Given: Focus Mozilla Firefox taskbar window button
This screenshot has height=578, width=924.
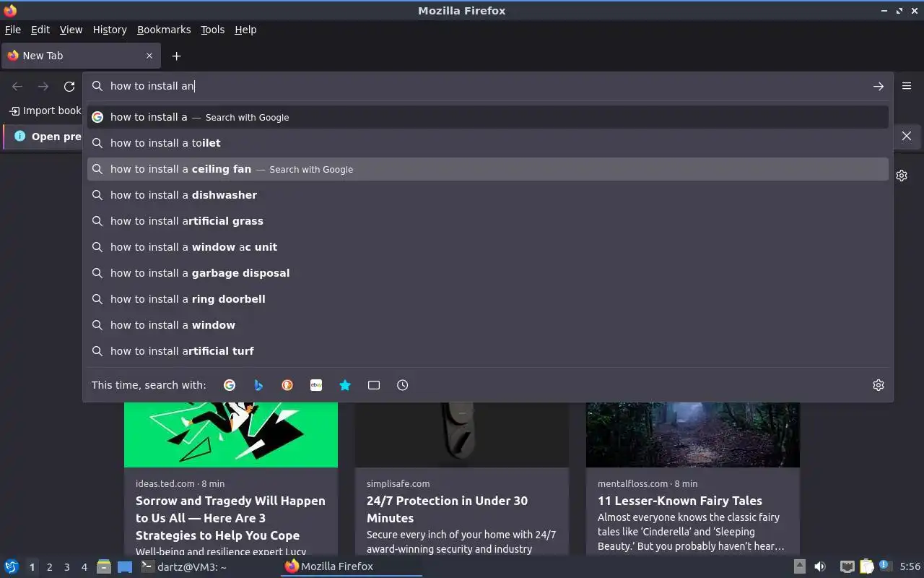Looking at the screenshot, I should [352, 566].
